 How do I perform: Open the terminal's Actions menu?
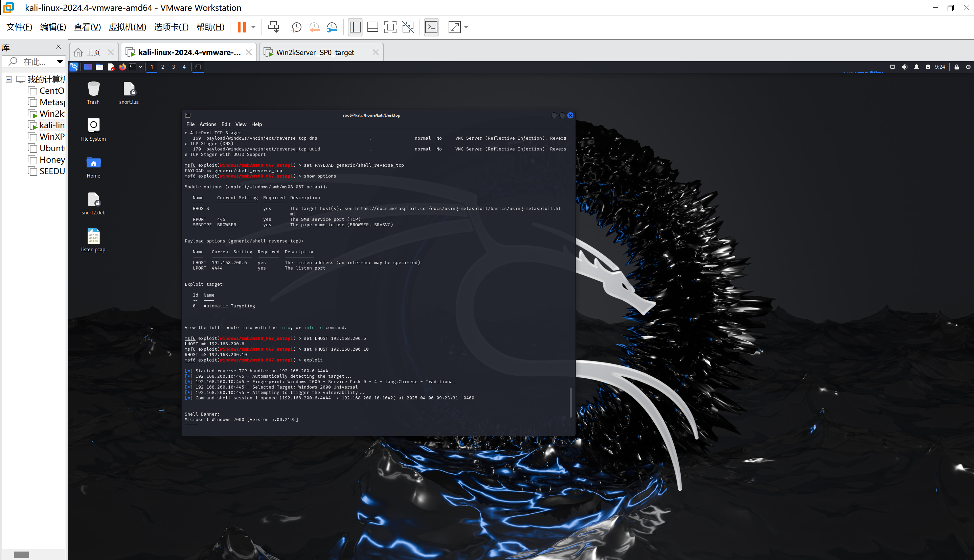click(x=208, y=124)
